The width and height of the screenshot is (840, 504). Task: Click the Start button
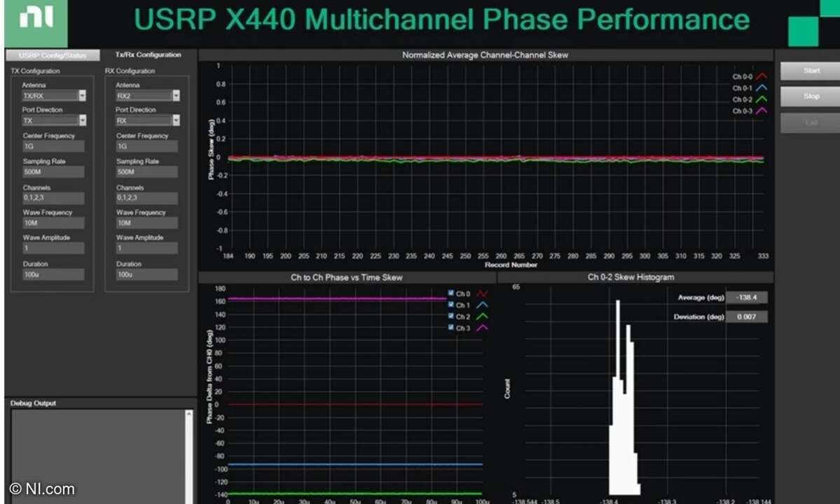coord(811,71)
